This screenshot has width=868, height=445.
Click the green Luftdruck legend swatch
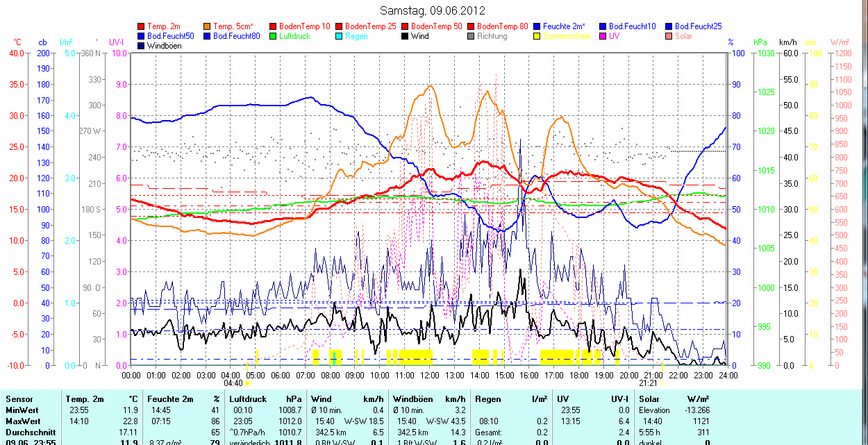point(273,36)
